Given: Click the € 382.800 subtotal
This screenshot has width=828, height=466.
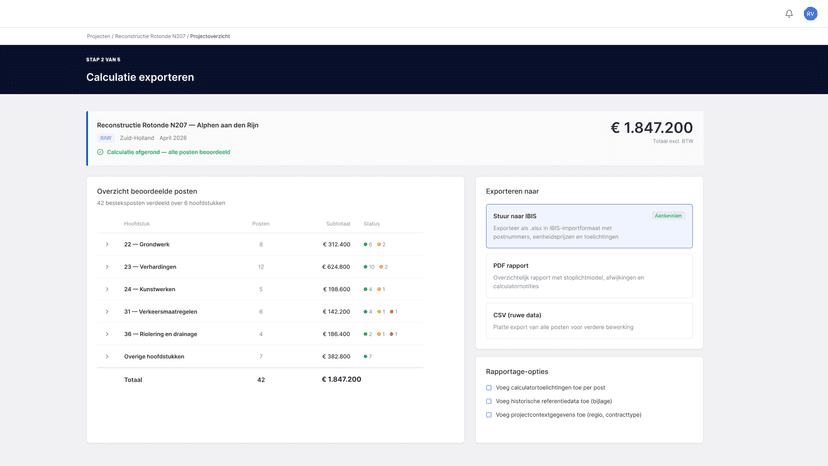Looking at the screenshot, I should coord(336,357).
